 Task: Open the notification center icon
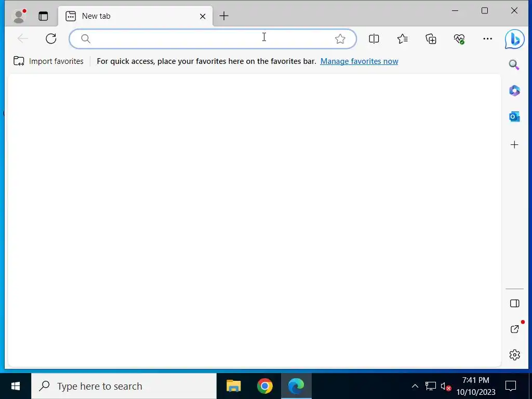coord(511,386)
